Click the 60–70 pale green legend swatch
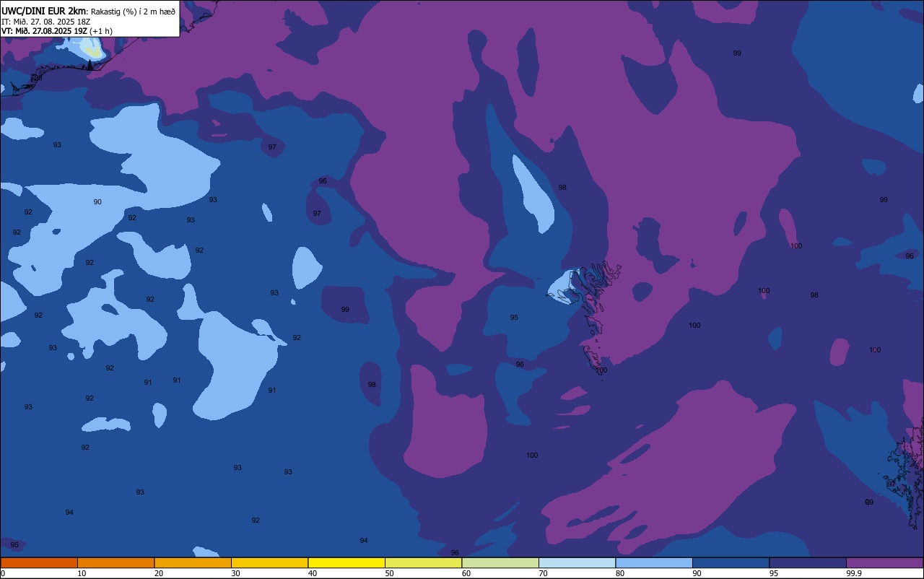Screen dimensions: 924x579 [500, 562]
